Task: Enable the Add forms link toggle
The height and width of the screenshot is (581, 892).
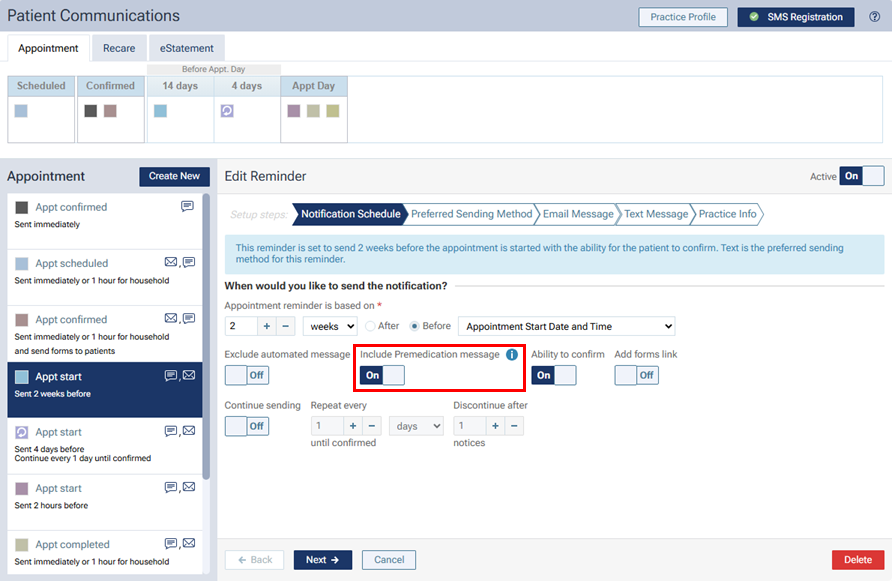Action: coord(636,375)
